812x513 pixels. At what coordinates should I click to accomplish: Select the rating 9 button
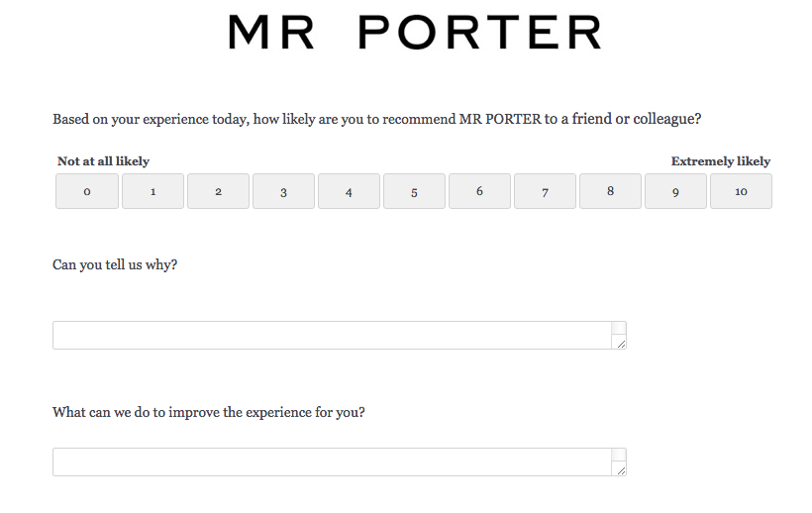click(675, 191)
